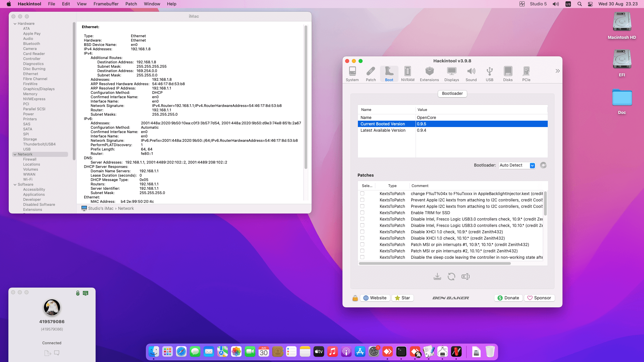Open the Edit menu
The width and height of the screenshot is (644, 362).
[66, 4]
